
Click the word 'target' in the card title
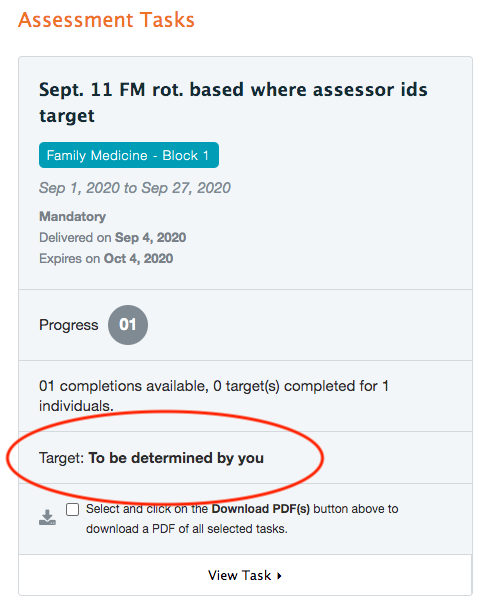pos(67,116)
